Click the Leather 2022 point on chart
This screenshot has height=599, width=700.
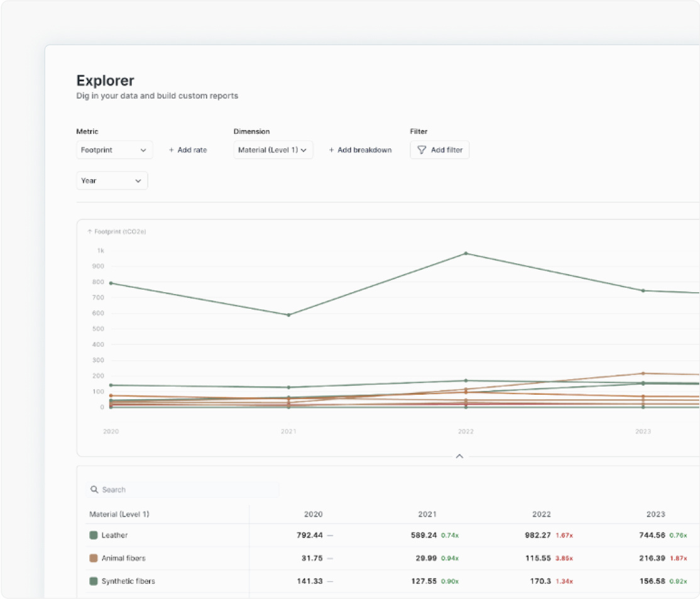point(466,253)
